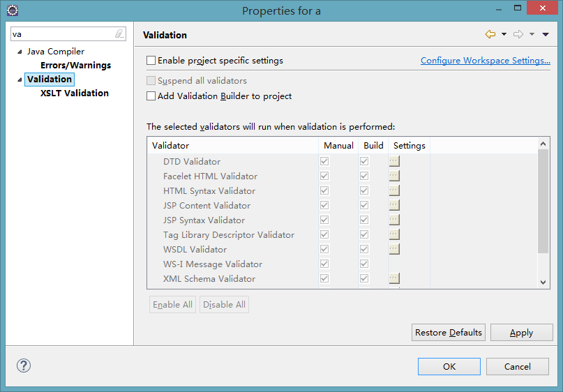This screenshot has height=392, width=563.
Task: Click the forward navigation arrow icon
Action: (x=518, y=34)
